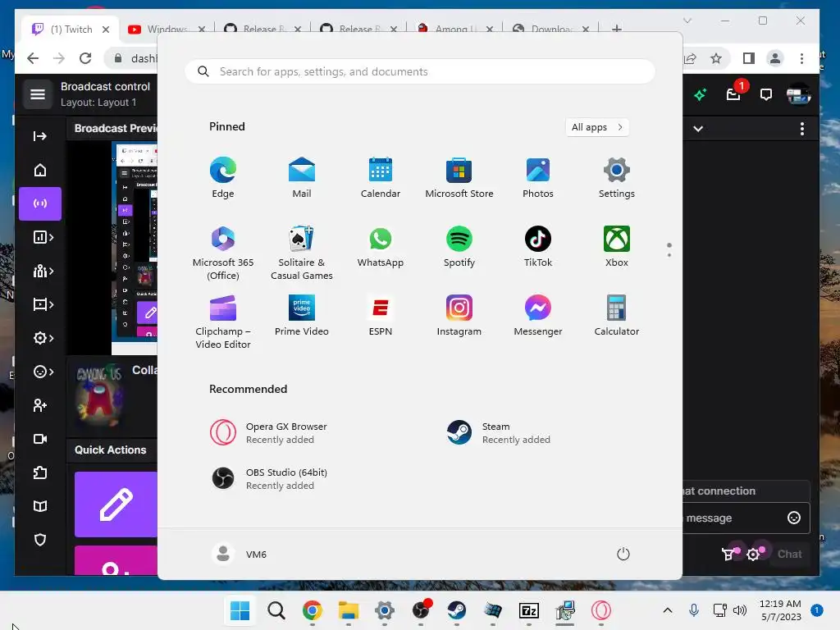Open the Messenger app

[538, 316]
